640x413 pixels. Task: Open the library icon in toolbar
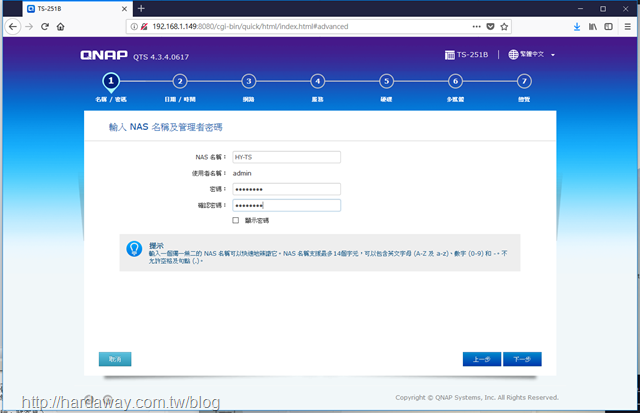coord(593,27)
